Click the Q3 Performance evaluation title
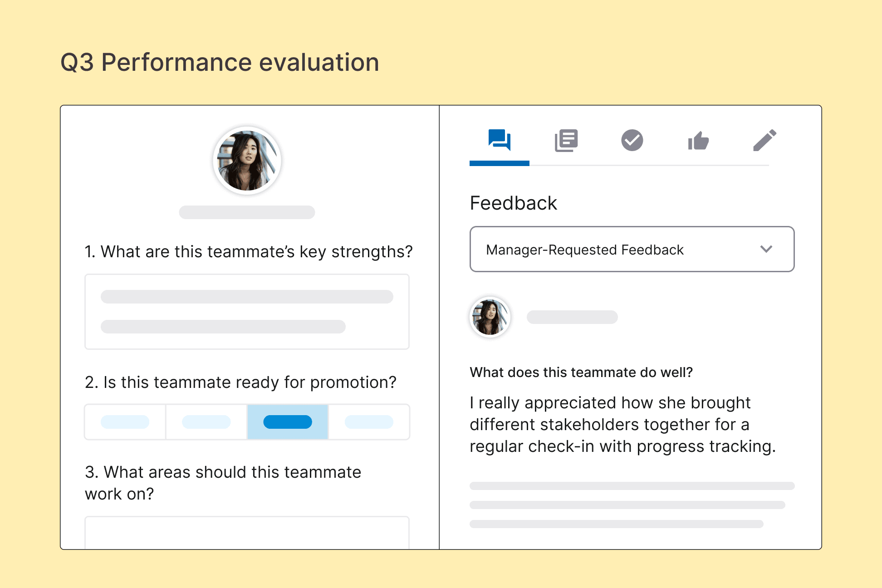This screenshot has width=882, height=588. (220, 62)
